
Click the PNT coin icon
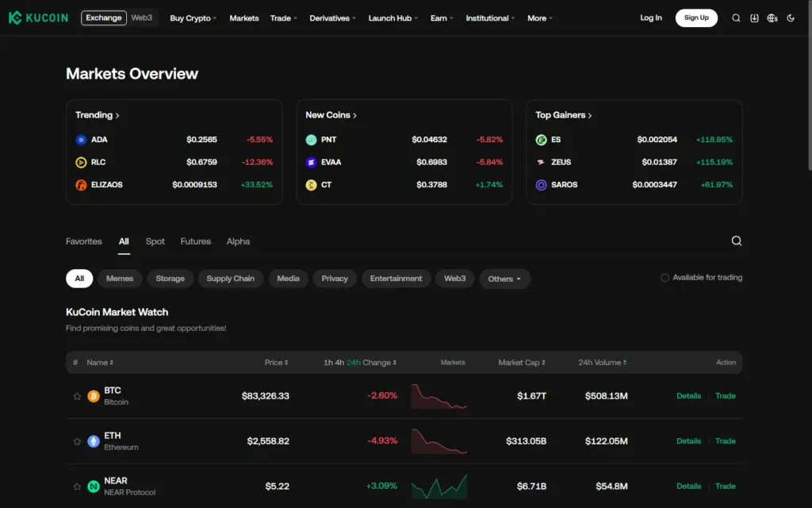click(x=311, y=140)
